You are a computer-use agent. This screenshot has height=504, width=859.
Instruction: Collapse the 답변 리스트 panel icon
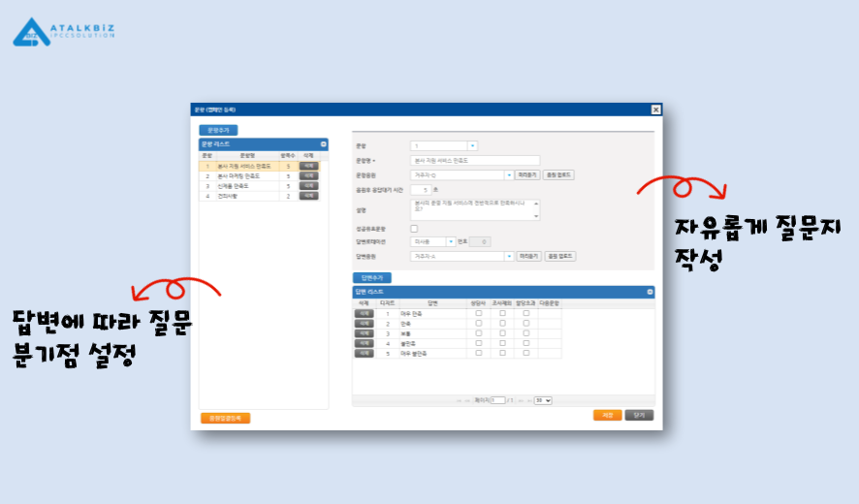[650, 292]
